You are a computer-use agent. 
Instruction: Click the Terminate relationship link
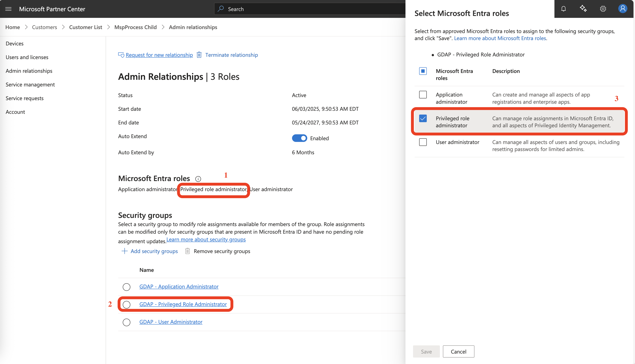231,55
